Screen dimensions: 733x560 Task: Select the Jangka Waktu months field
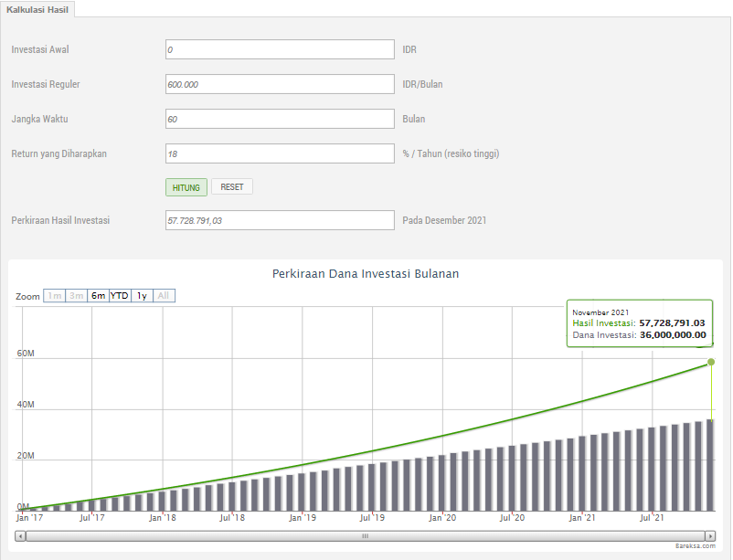pyautogui.click(x=279, y=119)
